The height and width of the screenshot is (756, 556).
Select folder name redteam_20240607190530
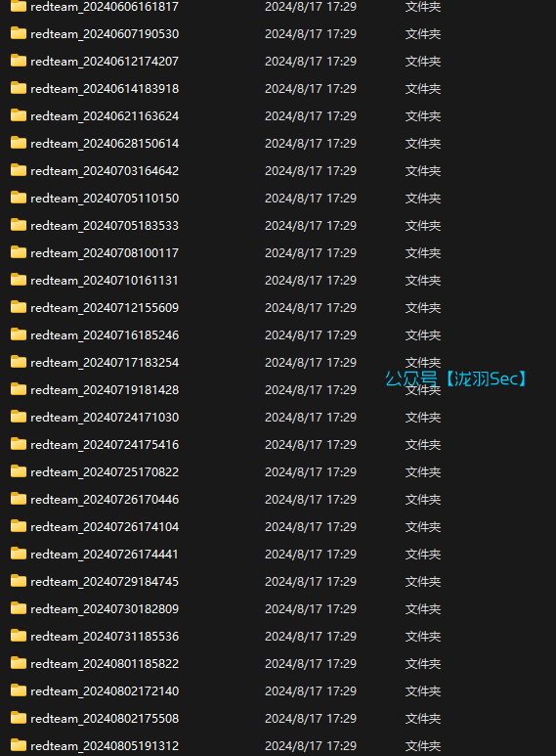click(x=105, y=34)
